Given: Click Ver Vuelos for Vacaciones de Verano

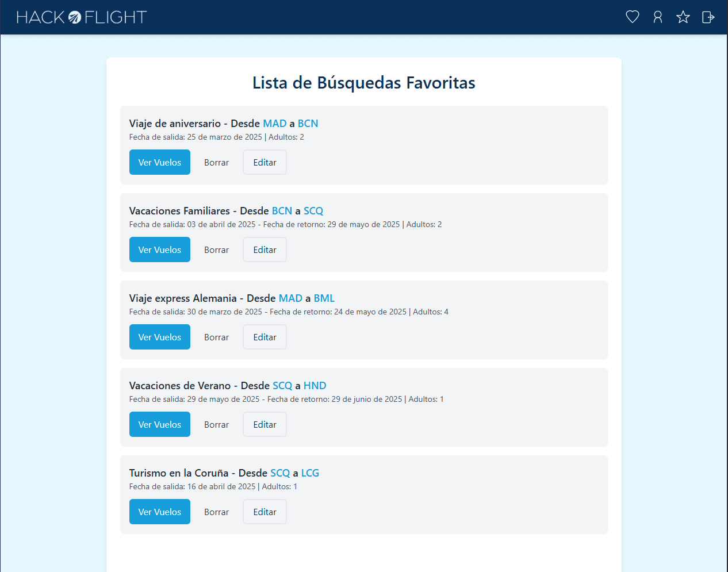Looking at the screenshot, I should (x=159, y=424).
